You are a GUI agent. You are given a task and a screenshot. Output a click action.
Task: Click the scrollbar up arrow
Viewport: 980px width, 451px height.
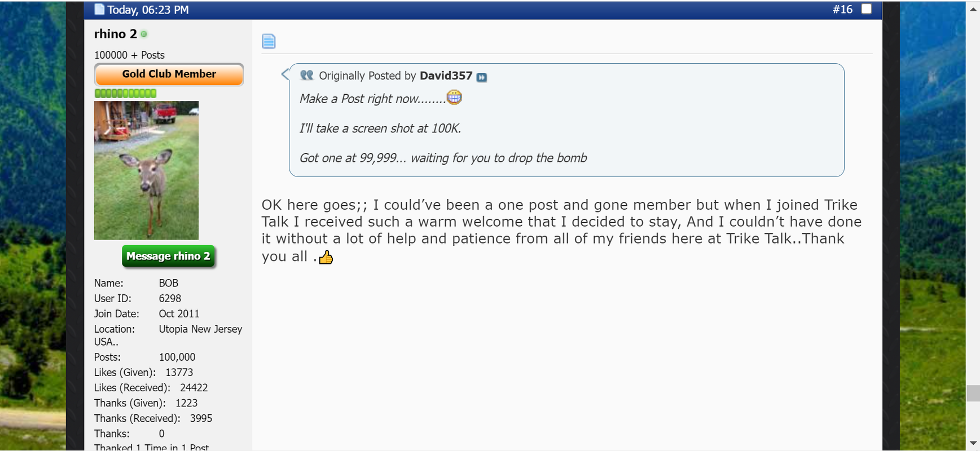[x=973, y=9]
